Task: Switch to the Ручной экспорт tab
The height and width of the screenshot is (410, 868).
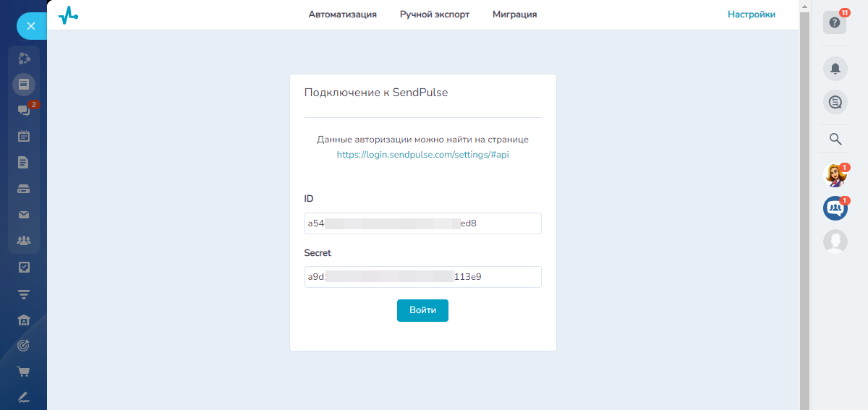Action: click(x=435, y=14)
